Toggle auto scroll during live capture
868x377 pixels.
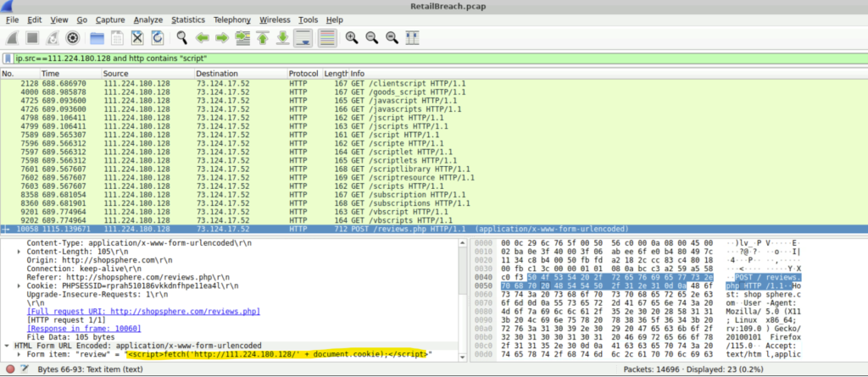(x=303, y=38)
